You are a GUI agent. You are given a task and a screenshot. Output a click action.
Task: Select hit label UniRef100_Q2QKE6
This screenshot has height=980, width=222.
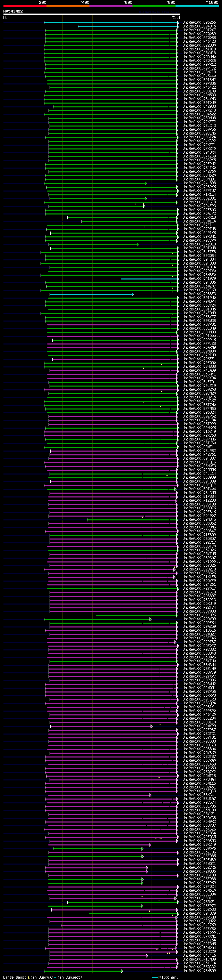(x=199, y=60)
